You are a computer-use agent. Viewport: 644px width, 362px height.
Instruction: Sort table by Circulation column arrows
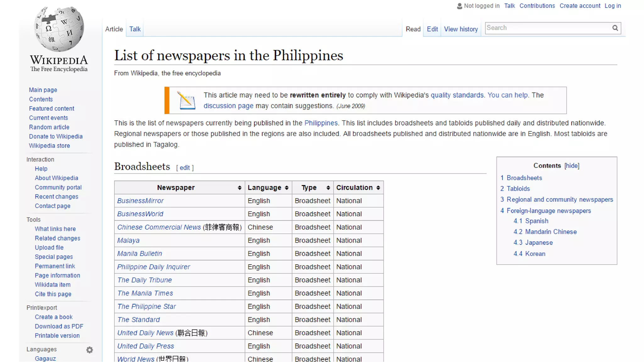pos(378,188)
